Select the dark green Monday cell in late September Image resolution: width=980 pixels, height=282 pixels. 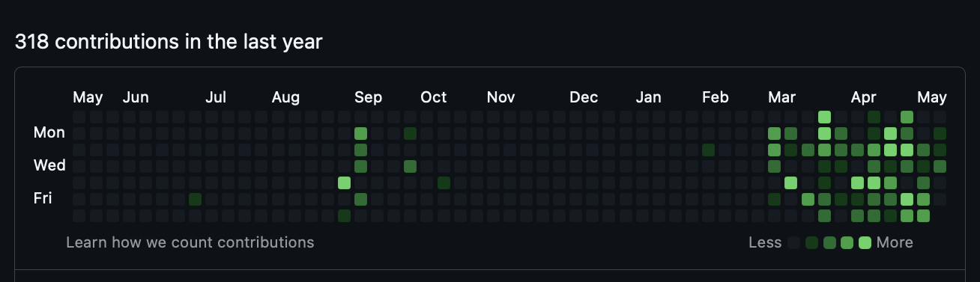[x=410, y=133]
